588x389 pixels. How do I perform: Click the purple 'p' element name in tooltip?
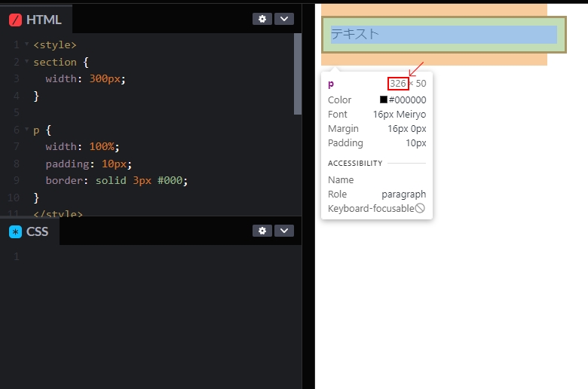tap(331, 84)
